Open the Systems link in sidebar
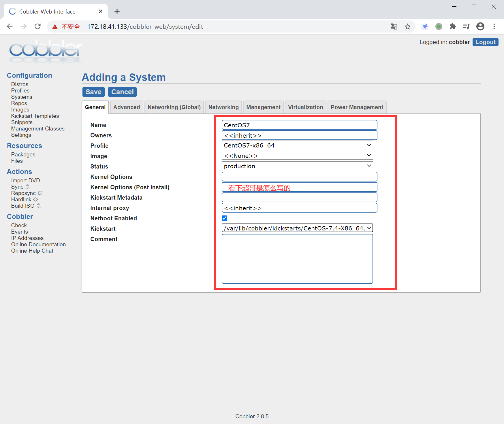This screenshot has height=424, width=504. pos(22,97)
